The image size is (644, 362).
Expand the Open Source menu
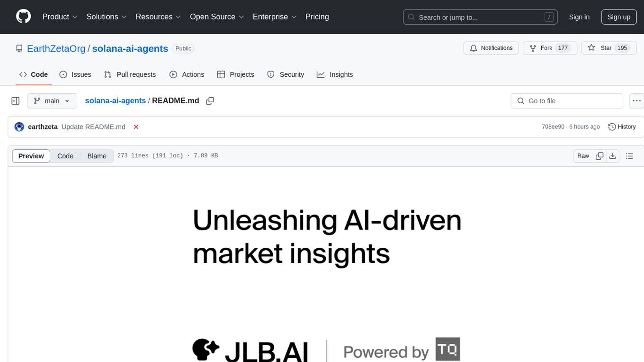pyautogui.click(x=217, y=17)
